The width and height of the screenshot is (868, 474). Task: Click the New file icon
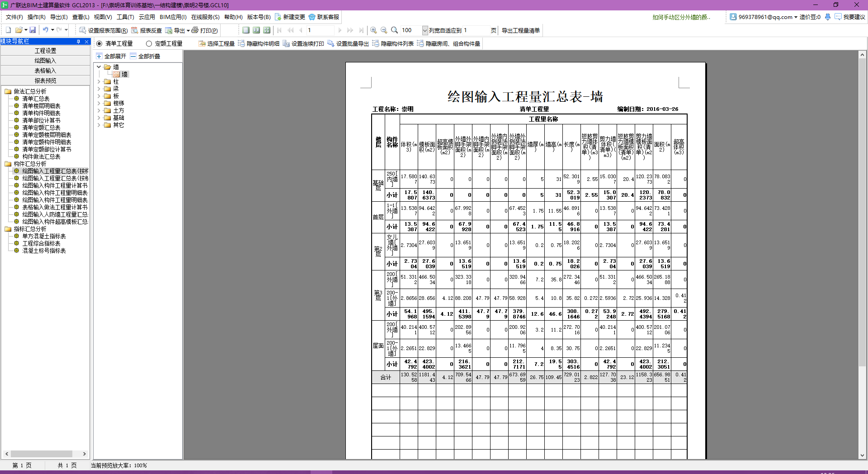coord(8,30)
